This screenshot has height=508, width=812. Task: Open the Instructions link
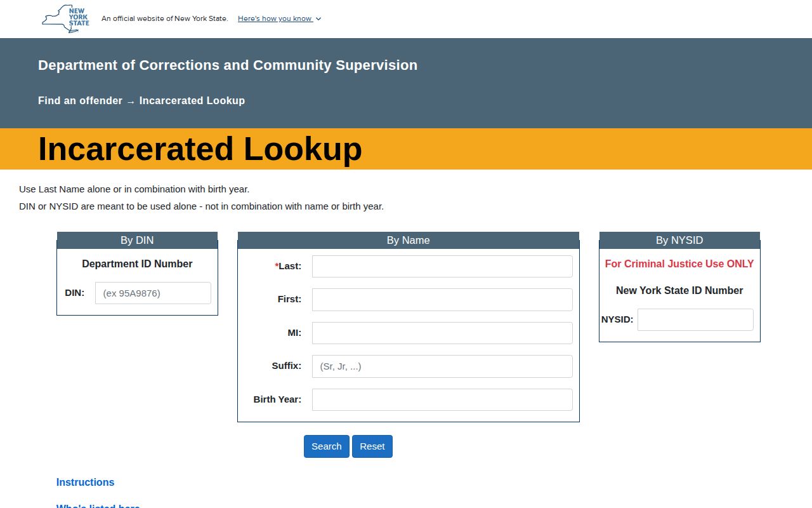tap(86, 482)
